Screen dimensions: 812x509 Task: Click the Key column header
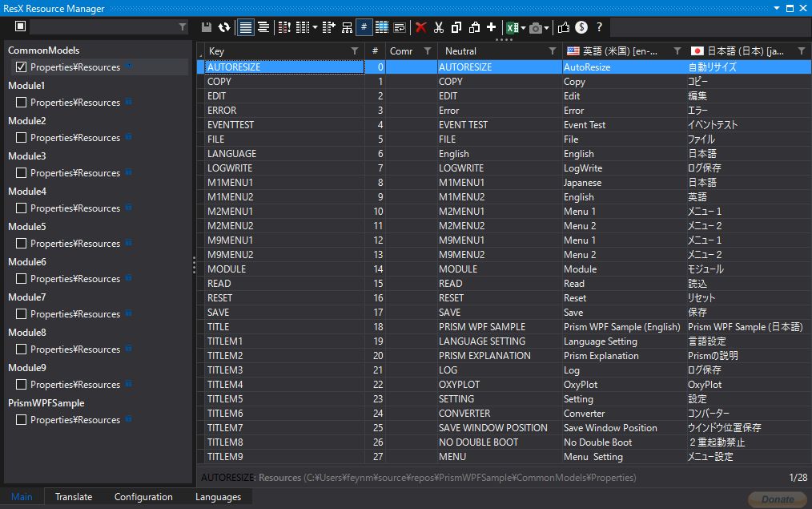(x=283, y=50)
